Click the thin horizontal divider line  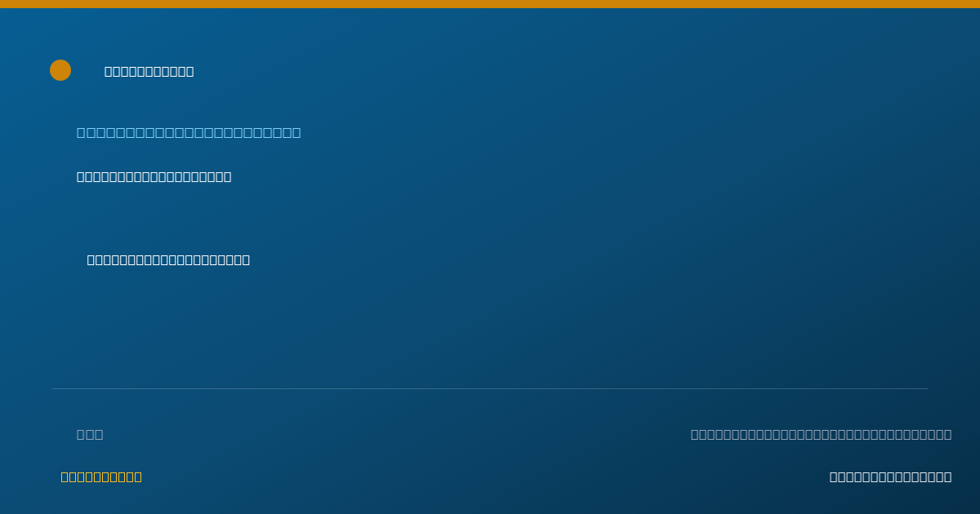[490, 388]
